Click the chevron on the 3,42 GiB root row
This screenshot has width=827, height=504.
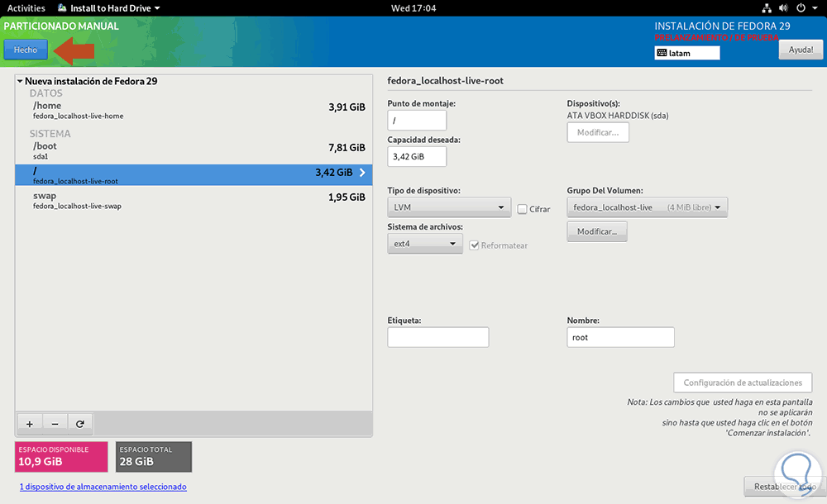coord(362,173)
